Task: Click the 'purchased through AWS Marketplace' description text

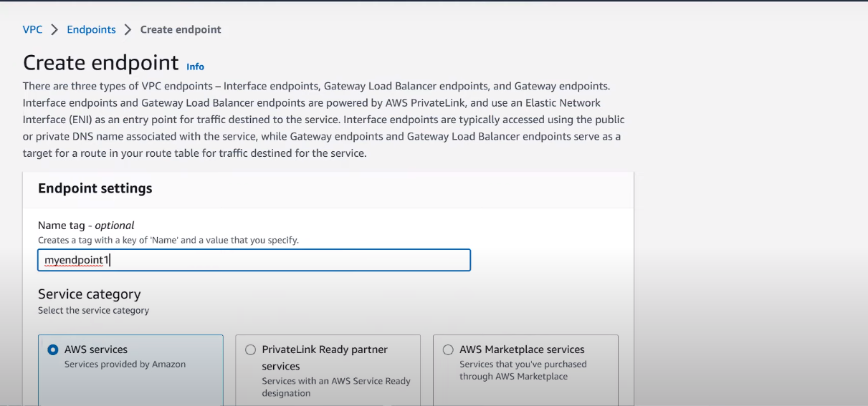Action: pyautogui.click(x=523, y=370)
